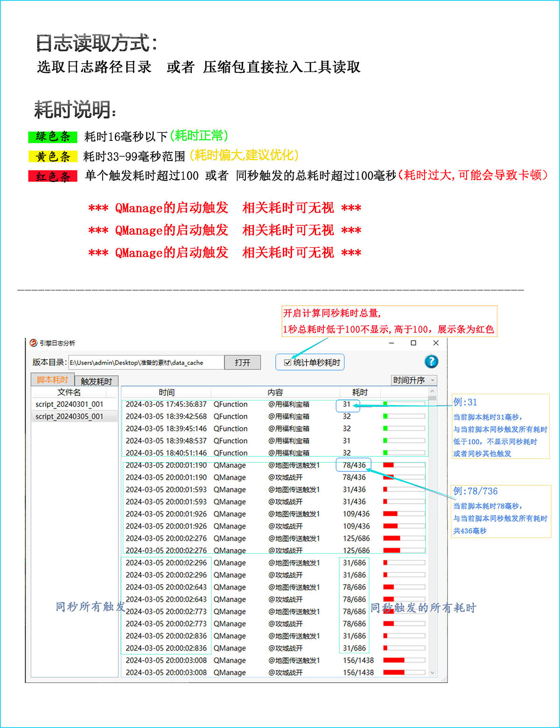Click the 引擎日志分析 app icon in title bar
560x728 pixels.
point(34,343)
